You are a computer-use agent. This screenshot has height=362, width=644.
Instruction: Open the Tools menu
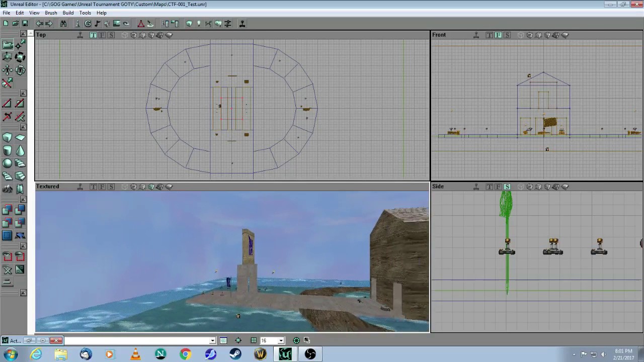(x=85, y=13)
